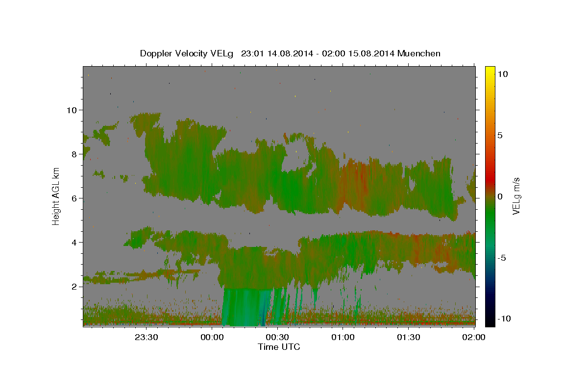
Task: Click the colorbar tick label '-5'
Action: pyautogui.click(x=502, y=258)
